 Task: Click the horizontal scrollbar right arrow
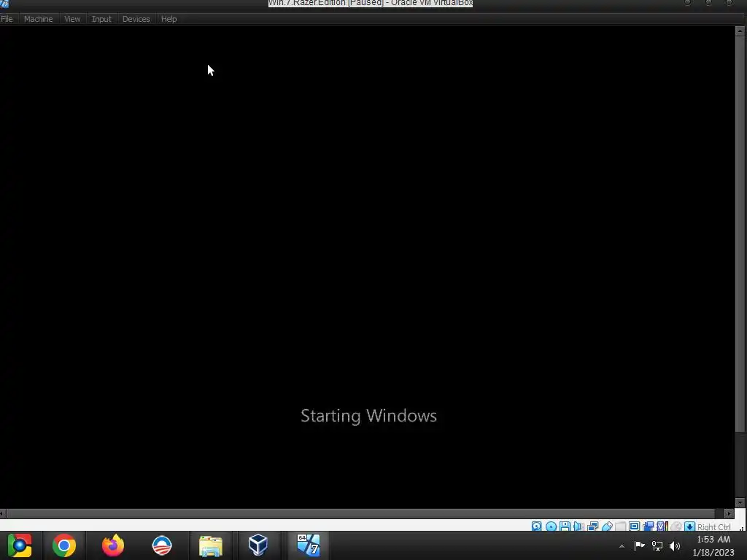[729, 513]
